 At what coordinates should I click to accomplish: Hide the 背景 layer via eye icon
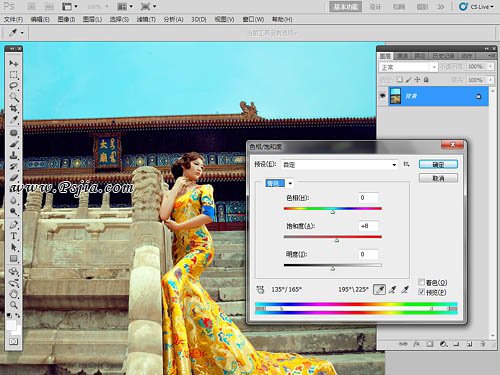[x=383, y=96]
